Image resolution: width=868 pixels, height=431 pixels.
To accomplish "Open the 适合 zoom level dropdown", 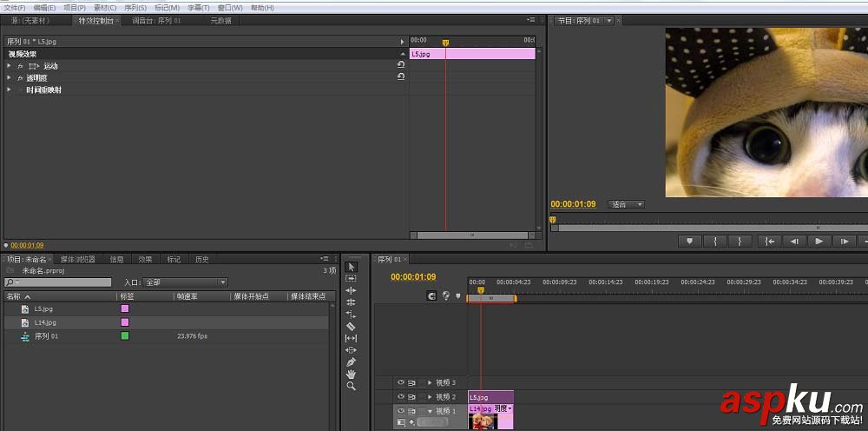I will (626, 204).
